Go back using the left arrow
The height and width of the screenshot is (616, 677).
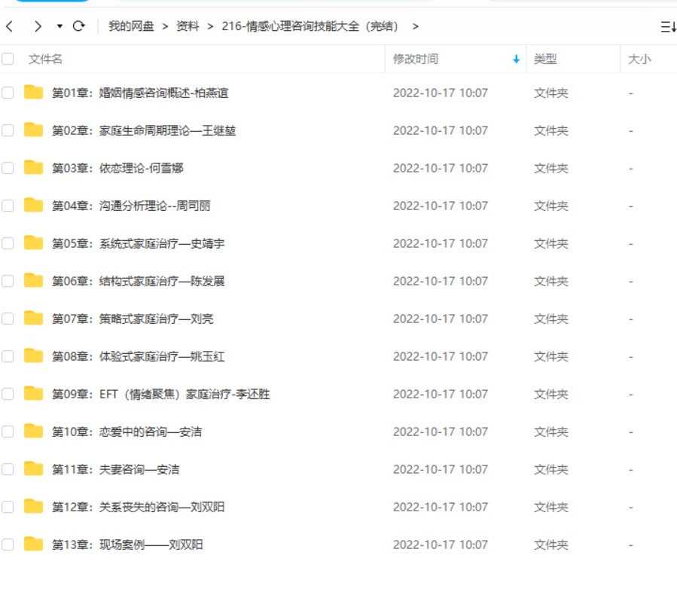10,26
